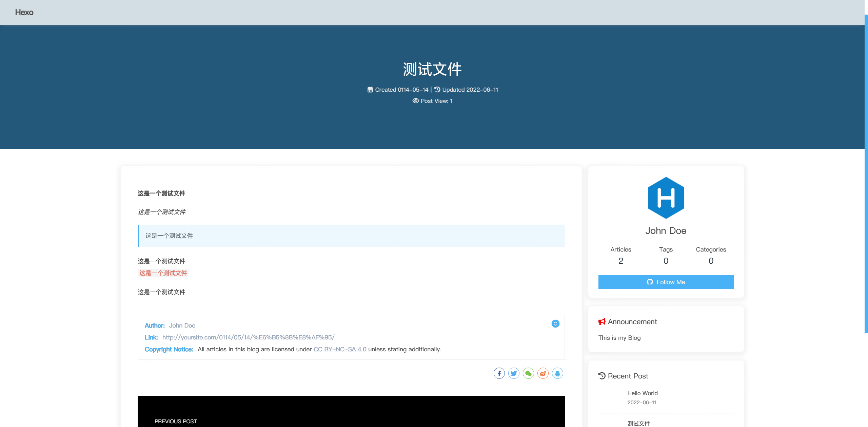Open the Hexo site title link
868x427 pixels.
[24, 12]
